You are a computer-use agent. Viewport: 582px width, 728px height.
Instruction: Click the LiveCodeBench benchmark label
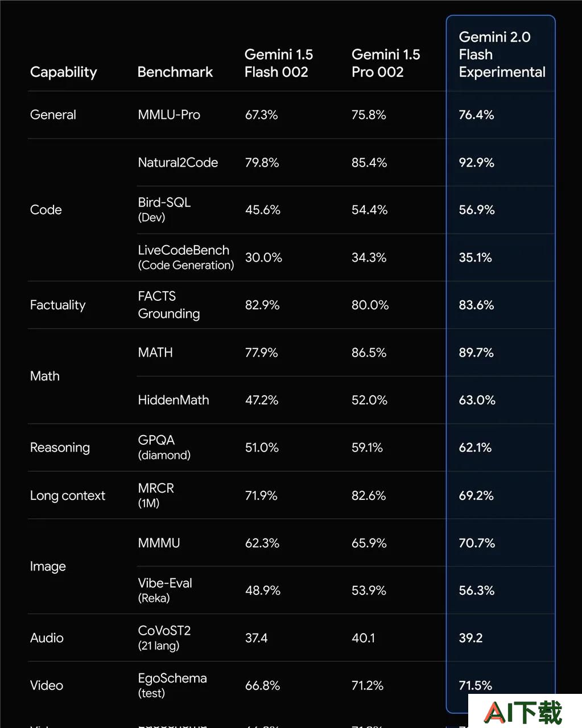coord(184,250)
